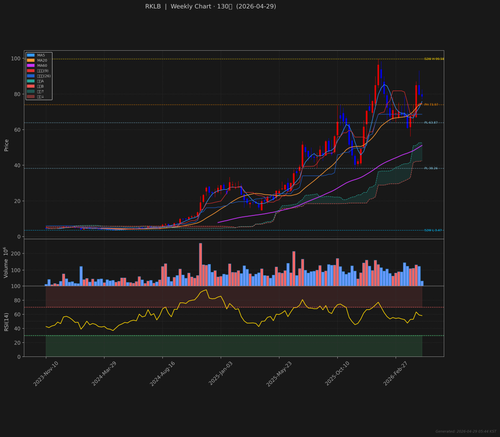Click the RSI(14) y-axis label
Viewport: 500px width, 437px height.
coord(6,322)
